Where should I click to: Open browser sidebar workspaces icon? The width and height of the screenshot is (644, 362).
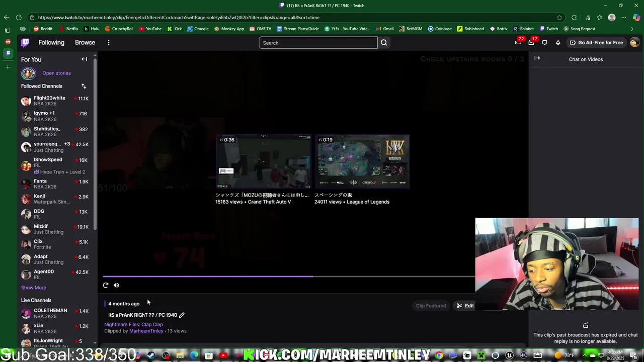coord(8,30)
